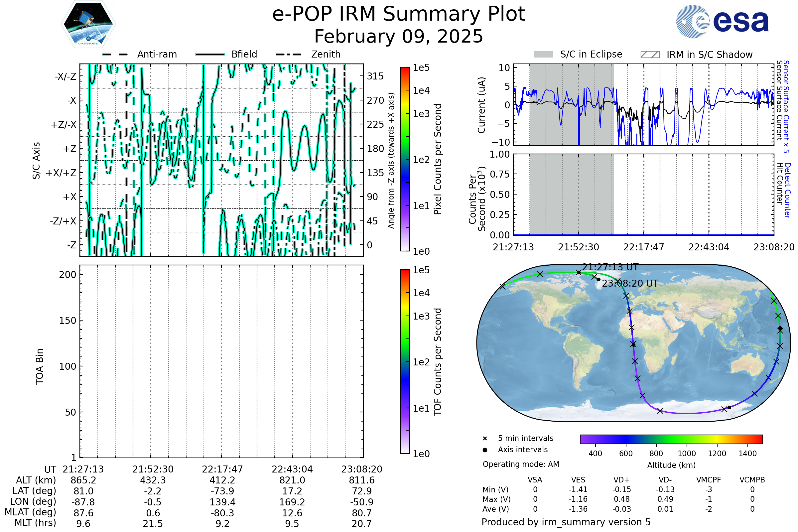Click the ESA logo
The image size is (798, 532).
[722, 21]
